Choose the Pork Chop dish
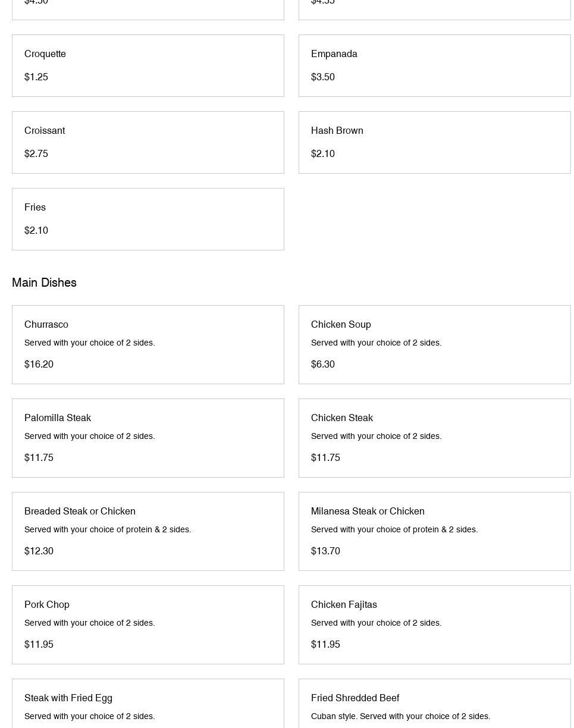This screenshot has height=728, width=574. (x=148, y=625)
